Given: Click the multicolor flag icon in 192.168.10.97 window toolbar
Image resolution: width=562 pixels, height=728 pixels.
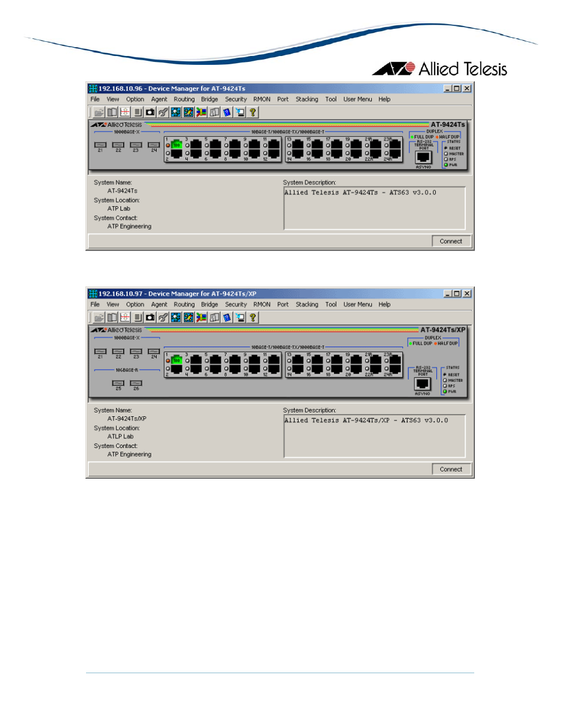Looking at the screenshot, I should click(201, 317).
